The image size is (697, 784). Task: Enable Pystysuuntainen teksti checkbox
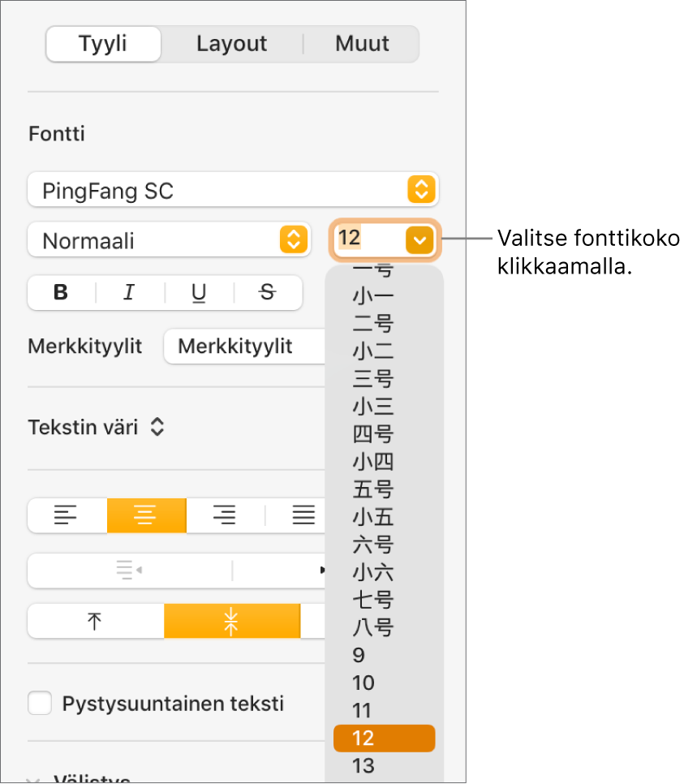tap(40, 703)
